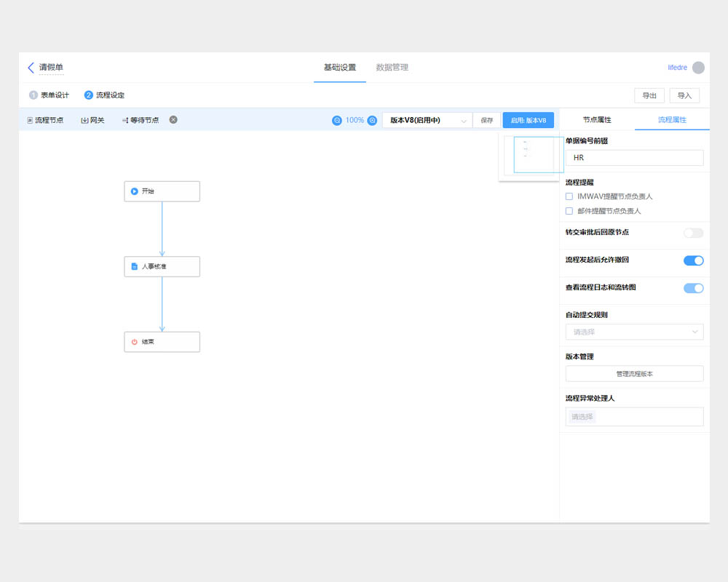Switch to the 数据管理 tab

coord(392,68)
